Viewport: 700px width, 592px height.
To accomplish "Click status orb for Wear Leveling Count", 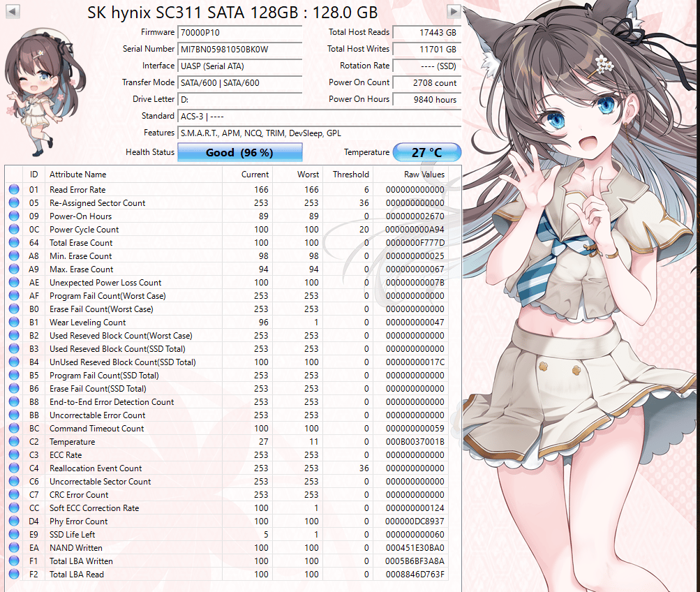I will [x=14, y=322].
